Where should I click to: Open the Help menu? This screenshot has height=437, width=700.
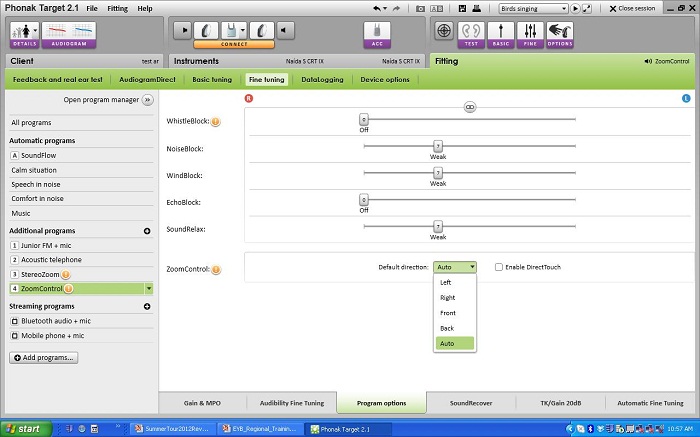pyautogui.click(x=145, y=8)
